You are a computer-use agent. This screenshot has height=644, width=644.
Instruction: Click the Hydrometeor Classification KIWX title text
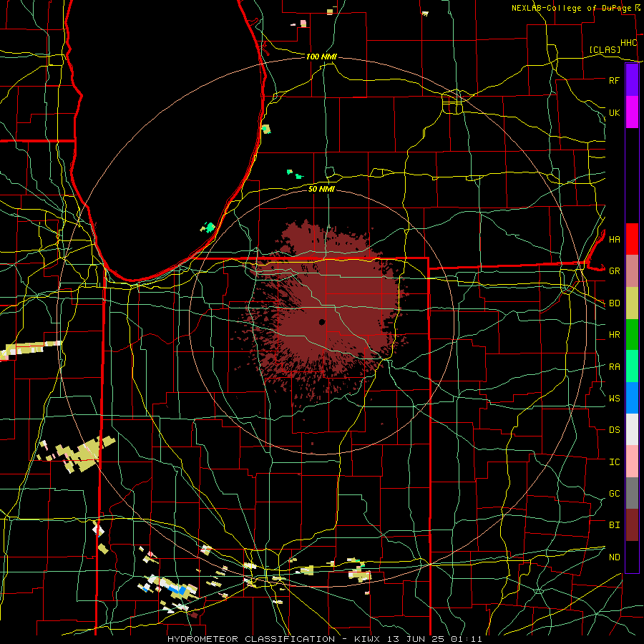(x=324, y=639)
